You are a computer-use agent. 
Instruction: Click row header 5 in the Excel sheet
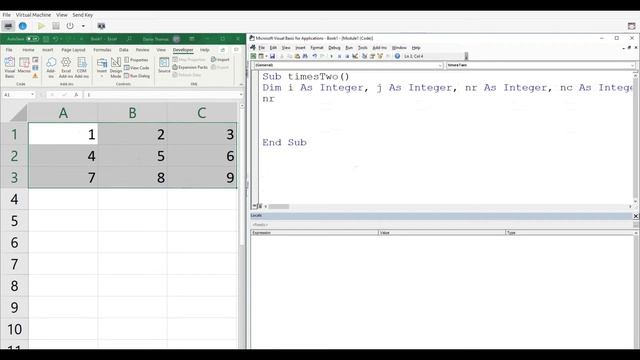click(14, 221)
